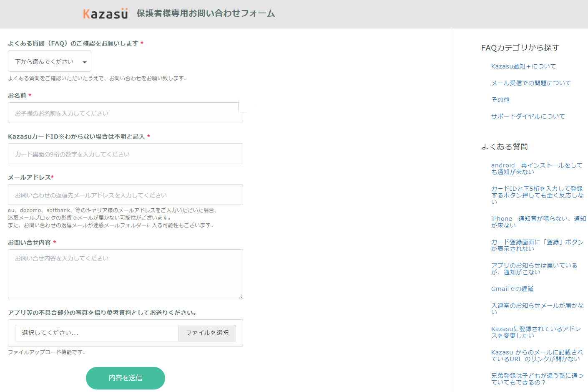The width and height of the screenshot is (588, 392).
Task: Open android reinstall notification FAQ
Action: click(536, 169)
